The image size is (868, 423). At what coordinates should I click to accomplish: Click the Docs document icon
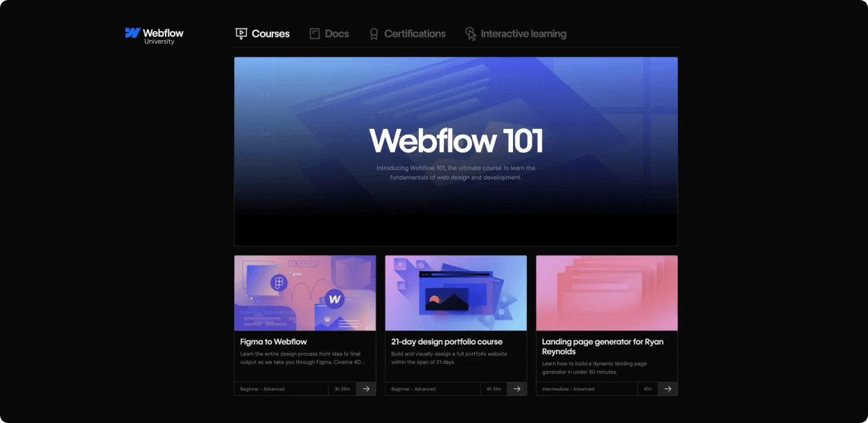pos(315,33)
